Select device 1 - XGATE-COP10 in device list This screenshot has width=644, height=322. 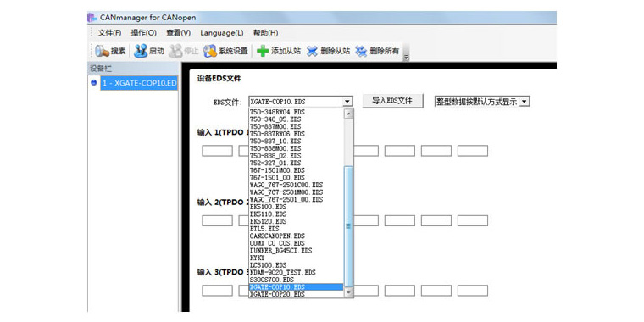point(139,83)
